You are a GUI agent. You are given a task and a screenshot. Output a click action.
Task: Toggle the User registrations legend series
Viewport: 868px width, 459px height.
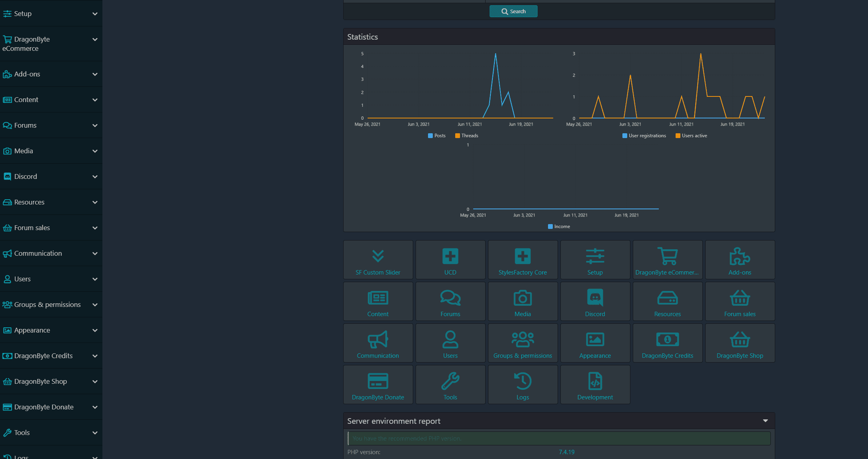[644, 136]
